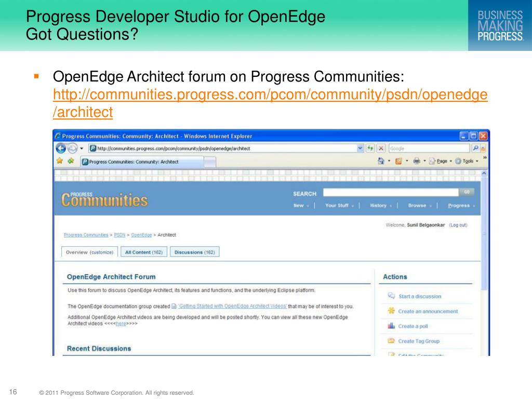Image resolution: width=532 pixels, height=399 pixels.
Task: Click the Create a poll bar-chart icon
Action: [x=391, y=325]
